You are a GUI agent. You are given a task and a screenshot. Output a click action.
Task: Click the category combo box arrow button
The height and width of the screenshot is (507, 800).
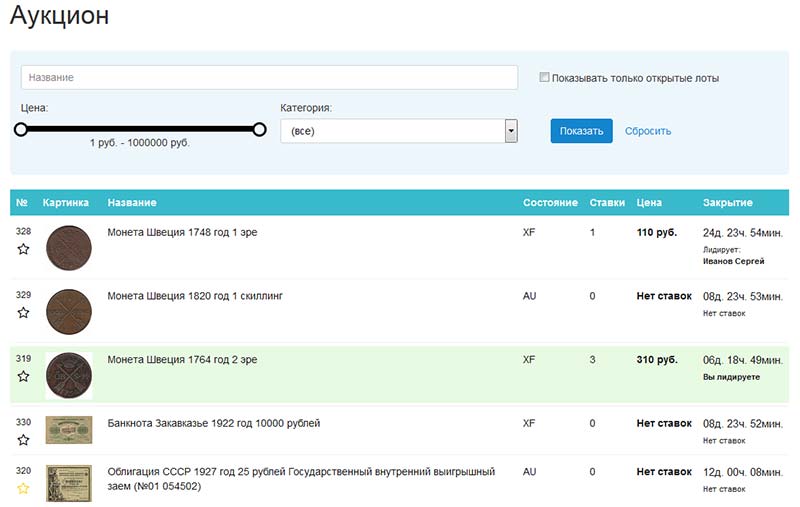click(x=511, y=131)
